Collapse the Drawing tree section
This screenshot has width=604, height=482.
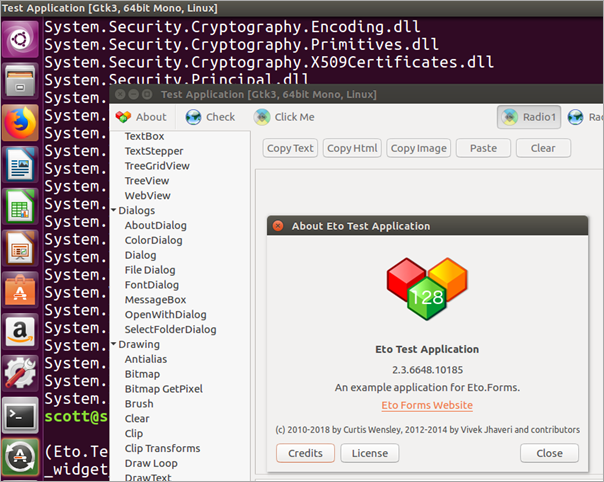(113, 345)
